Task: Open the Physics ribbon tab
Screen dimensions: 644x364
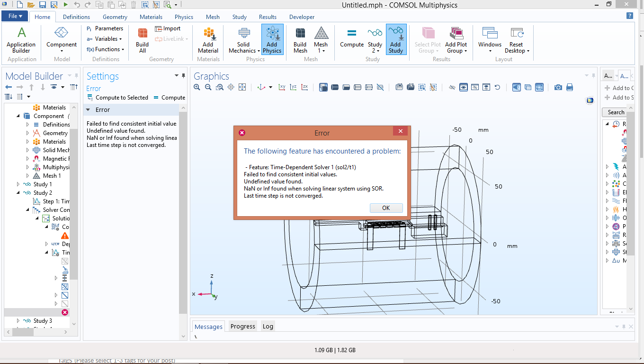Action: pyautogui.click(x=184, y=17)
